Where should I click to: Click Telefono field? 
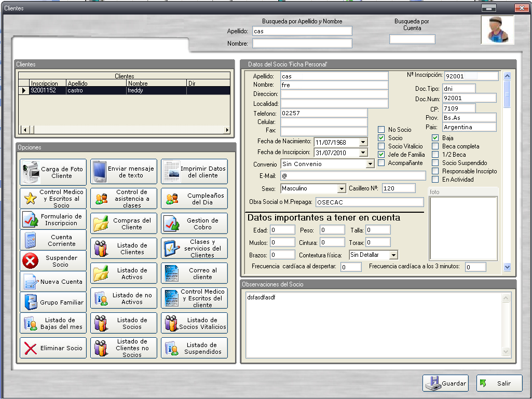click(x=324, y=113)
